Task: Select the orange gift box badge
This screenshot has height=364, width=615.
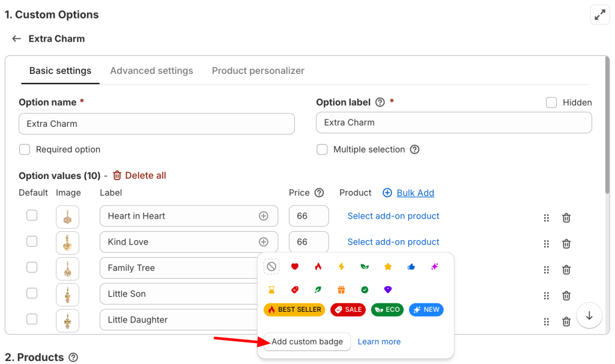Action: coord(341,290)
